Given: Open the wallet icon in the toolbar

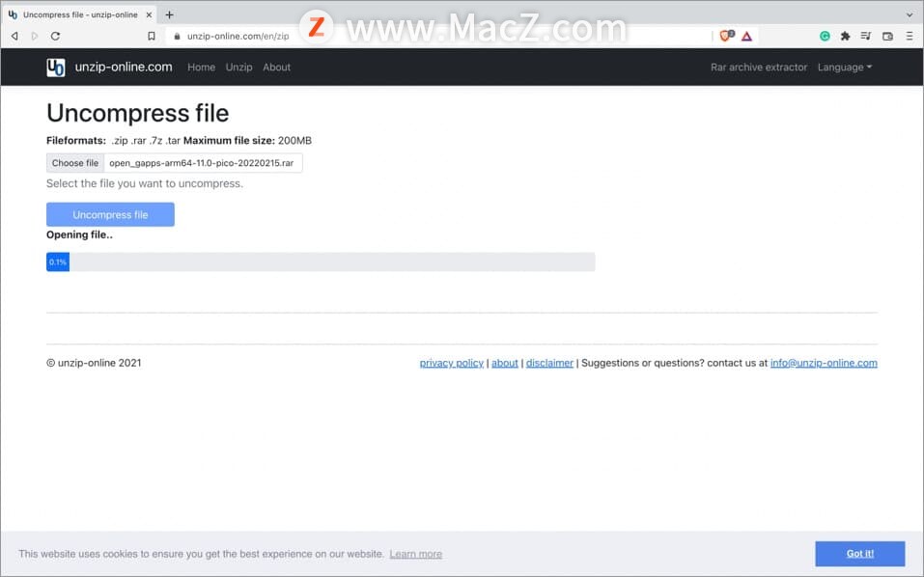Looking at the screenshot, I should [x=887, y=36].
